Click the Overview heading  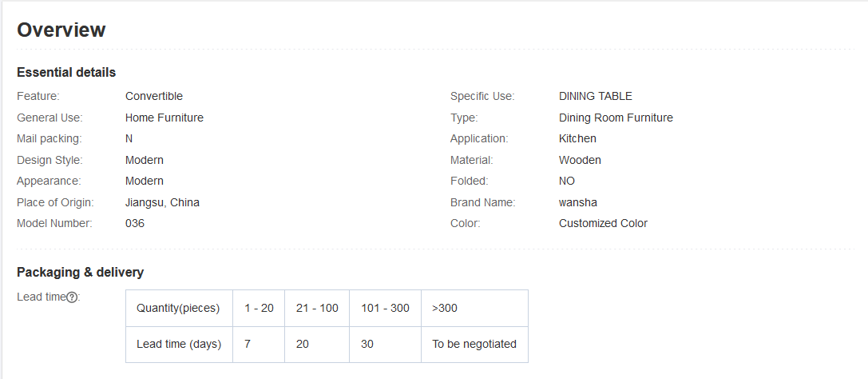pos(61,30)
